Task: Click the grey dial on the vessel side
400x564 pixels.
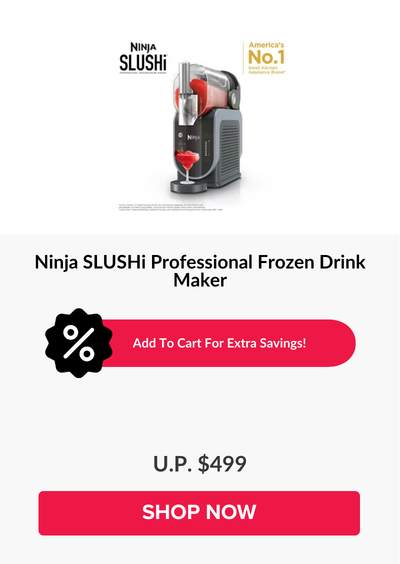Action: pyautogui.click(x=234, y=96)
